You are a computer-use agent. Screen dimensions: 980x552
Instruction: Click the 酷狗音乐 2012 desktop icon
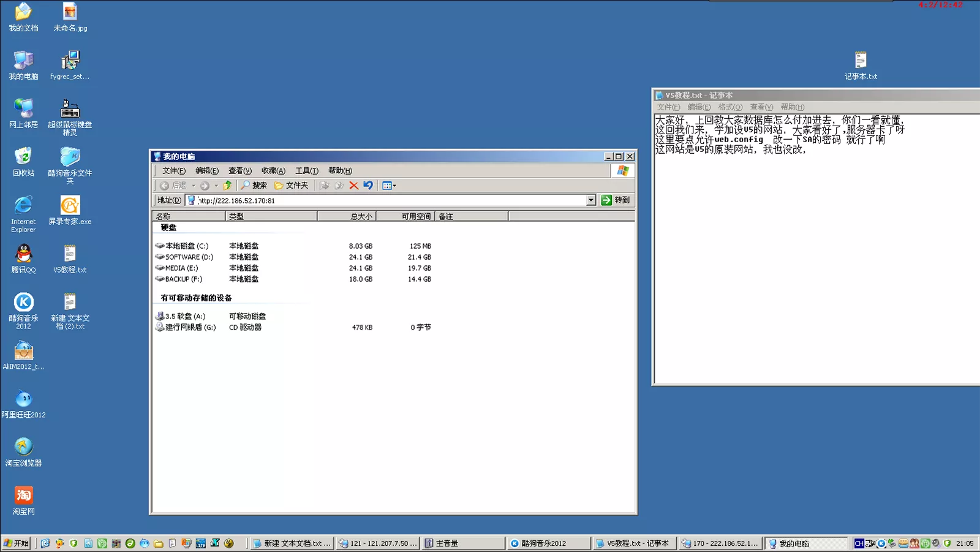(23, 310)
